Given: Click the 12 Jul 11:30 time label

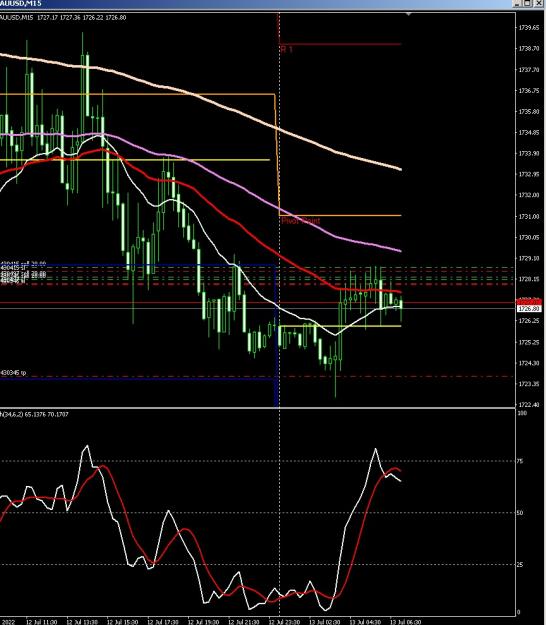Looking at the screenshot, I should [41, 622].
